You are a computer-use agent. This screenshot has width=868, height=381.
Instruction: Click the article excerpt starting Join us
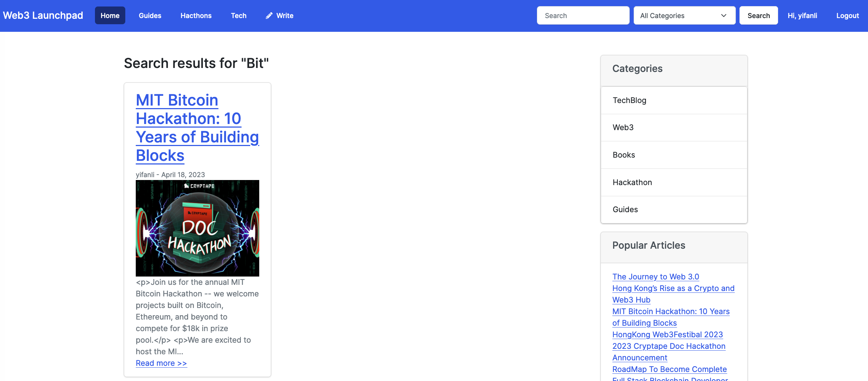pyautogui.click(x=197, y=317)
